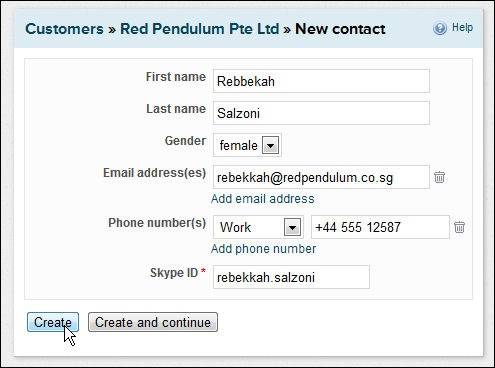The image size is (495, 368).
Task: Click the Create button
Action: (x=53, y=322)
